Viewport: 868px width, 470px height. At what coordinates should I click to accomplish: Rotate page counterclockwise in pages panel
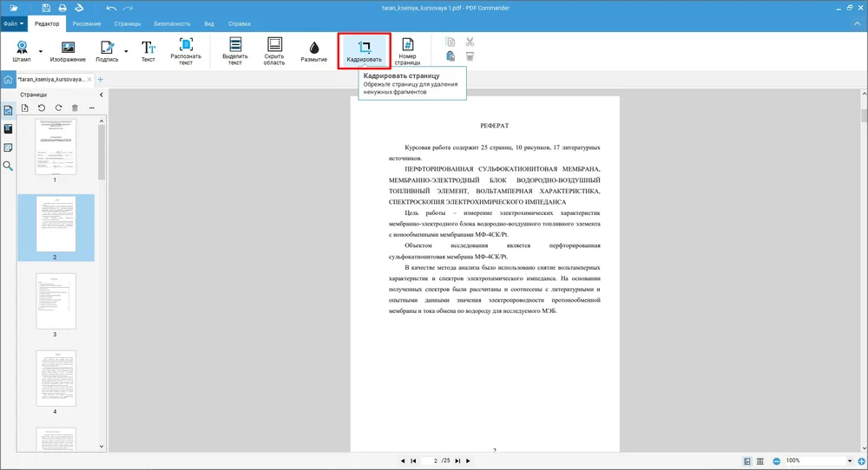[x=42, y=108]
